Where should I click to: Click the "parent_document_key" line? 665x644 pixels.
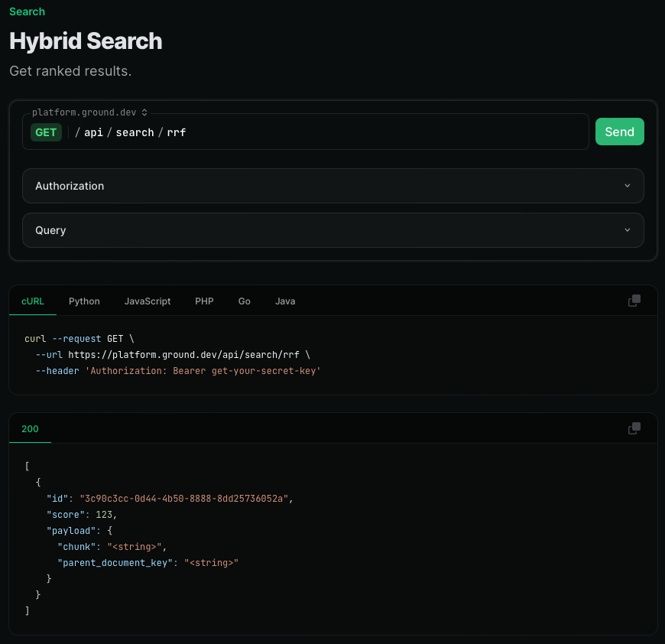[x=148, y=563]
